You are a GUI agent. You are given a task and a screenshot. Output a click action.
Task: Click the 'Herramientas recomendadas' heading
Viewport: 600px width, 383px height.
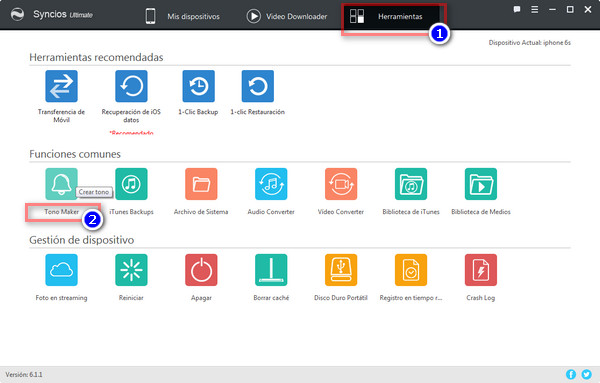click(x=96, y=57)
